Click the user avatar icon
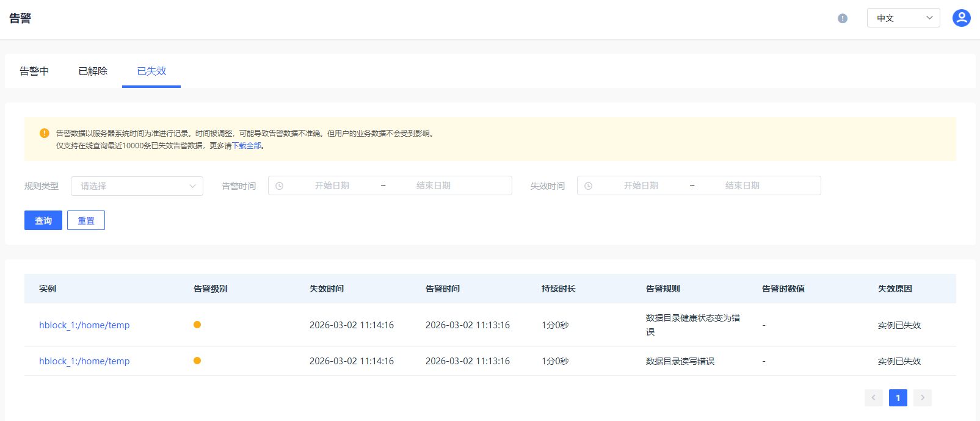This screenshot has width=980, height=421. (961, 18)
